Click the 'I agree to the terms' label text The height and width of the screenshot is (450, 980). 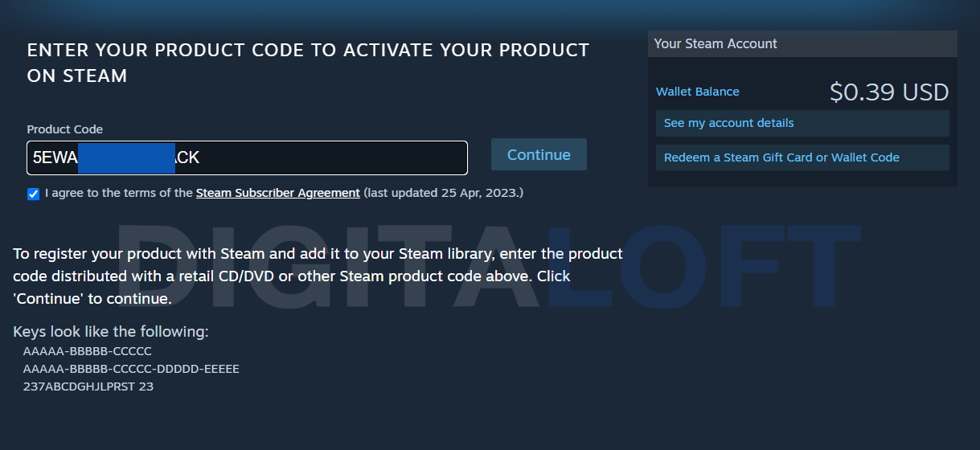119,193
